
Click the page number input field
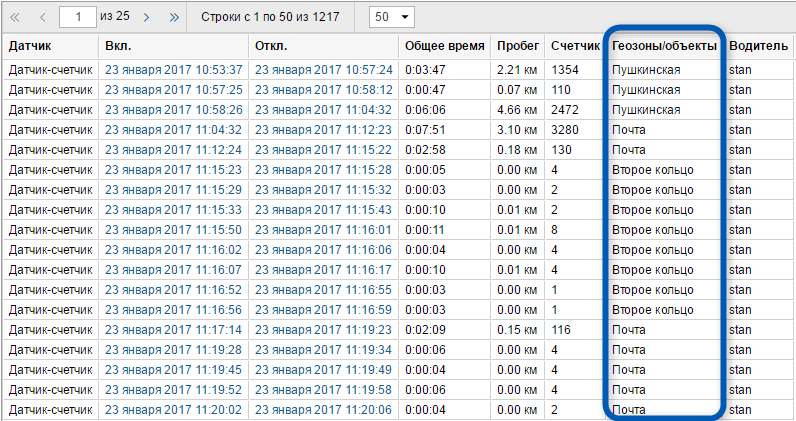[x=78, y=17]
